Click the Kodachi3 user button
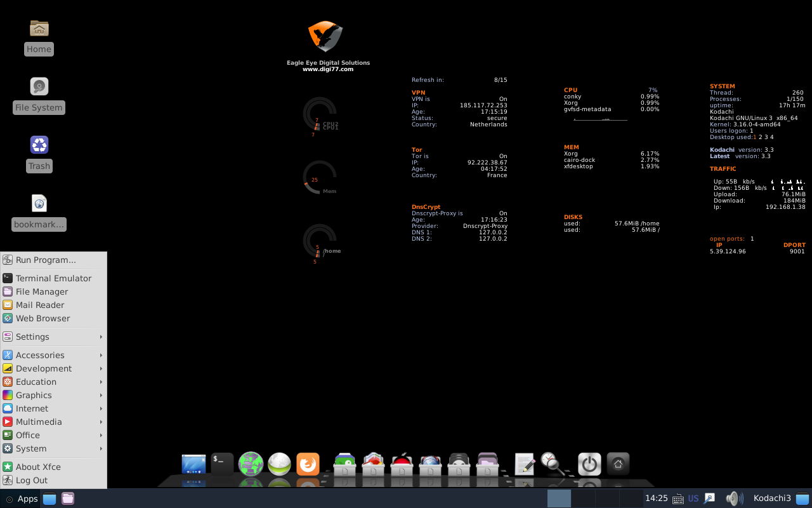Viewport: 812px width, 508px height. click(772, 498)
